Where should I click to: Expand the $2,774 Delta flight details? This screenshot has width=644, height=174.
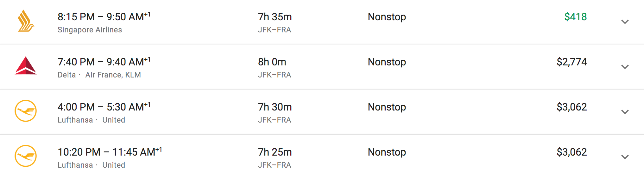pyautogui.click(x=625, y=67)
